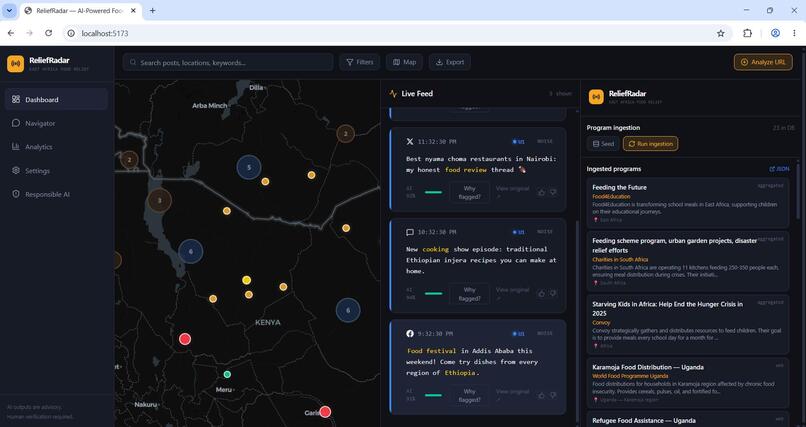Viewport: 806px width, 427px height.
Task: Click the ReliefRadar logo in right panel
Action: [x=596, y=97]
